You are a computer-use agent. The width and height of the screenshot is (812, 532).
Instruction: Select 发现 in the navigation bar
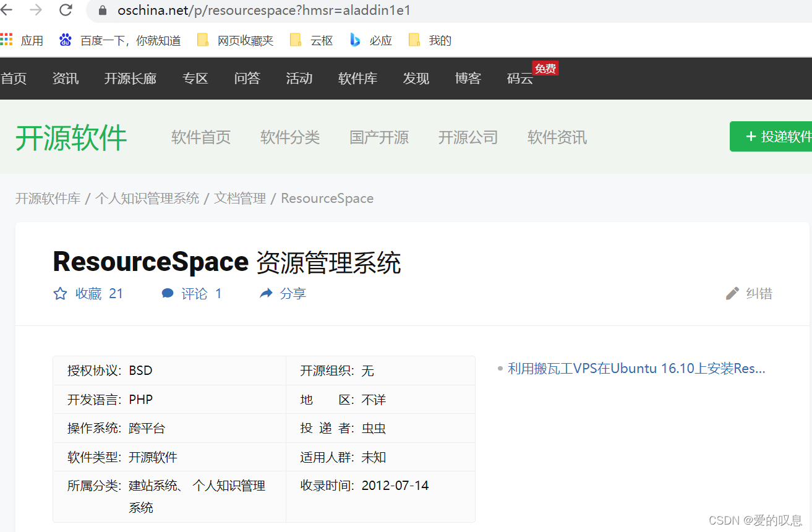[x=416, y=79]
